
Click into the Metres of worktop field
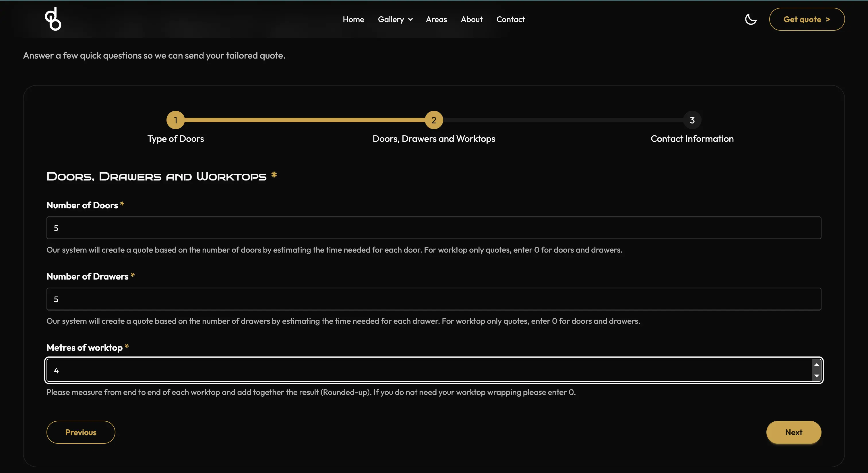pyautogui.click(x=428, y=370)
